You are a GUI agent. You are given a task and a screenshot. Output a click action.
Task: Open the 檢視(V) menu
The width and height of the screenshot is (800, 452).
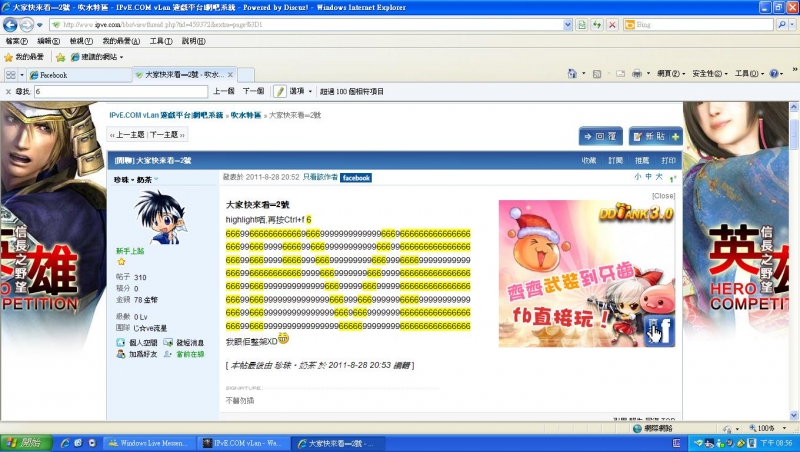pos(81,41)
